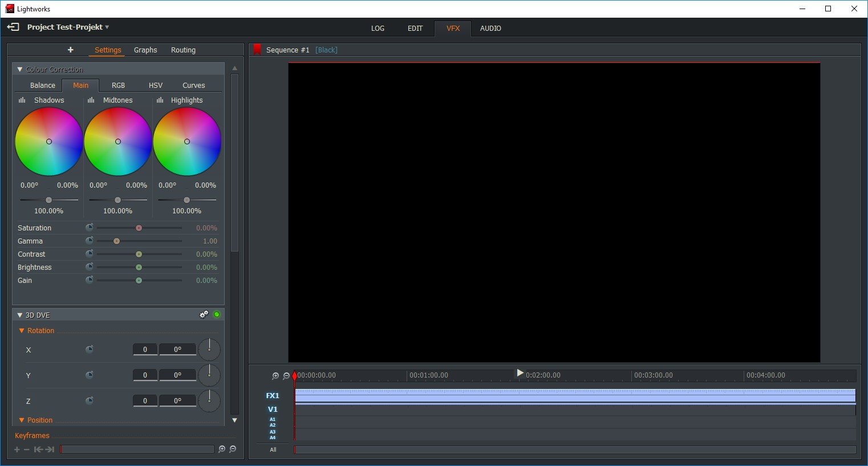Add a new effect with plus icon

click(70, 50)
